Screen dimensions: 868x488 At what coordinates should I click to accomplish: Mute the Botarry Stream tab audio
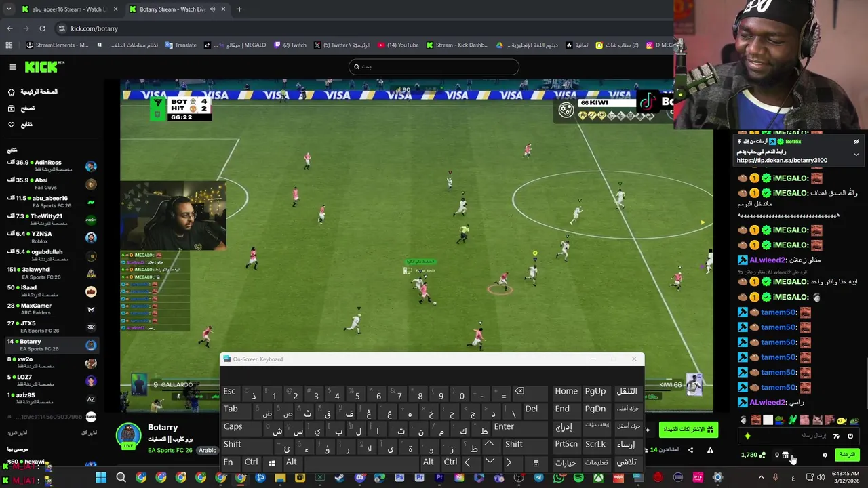click(x=212, y=9)
